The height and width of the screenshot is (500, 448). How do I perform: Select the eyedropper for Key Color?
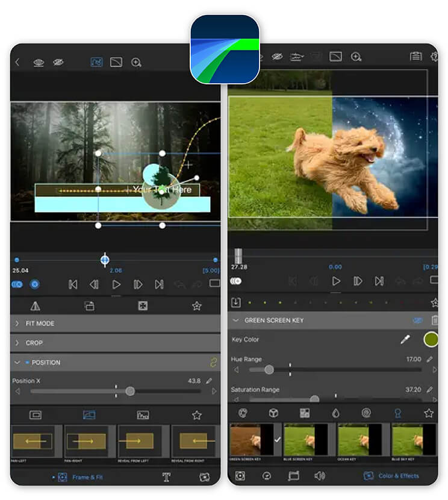[x=405, y=340]
